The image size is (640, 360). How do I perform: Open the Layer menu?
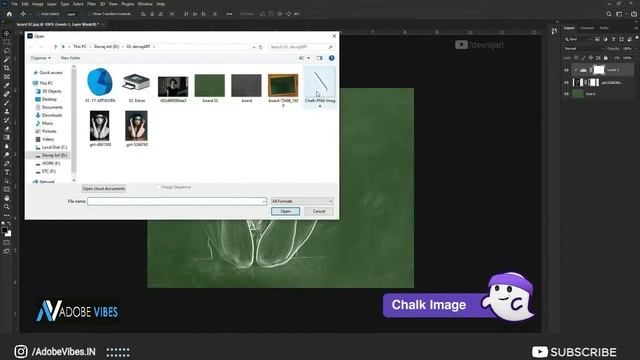pos(52,4)
